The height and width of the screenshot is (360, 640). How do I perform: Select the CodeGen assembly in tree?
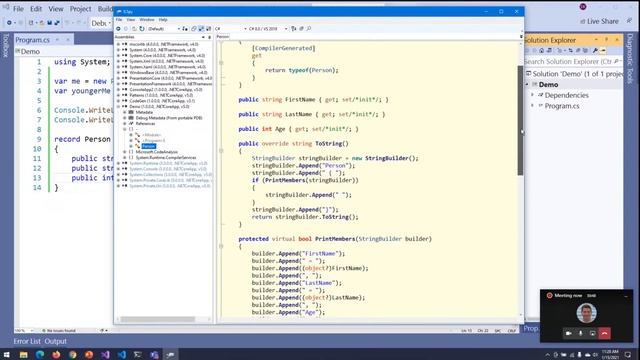tap(162, 101)
